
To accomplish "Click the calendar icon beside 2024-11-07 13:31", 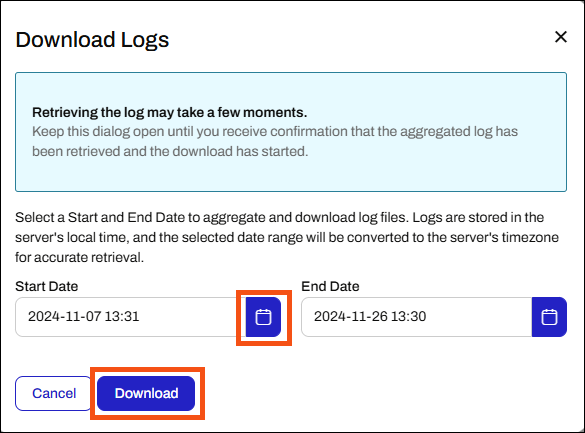I will click(263, 317).
